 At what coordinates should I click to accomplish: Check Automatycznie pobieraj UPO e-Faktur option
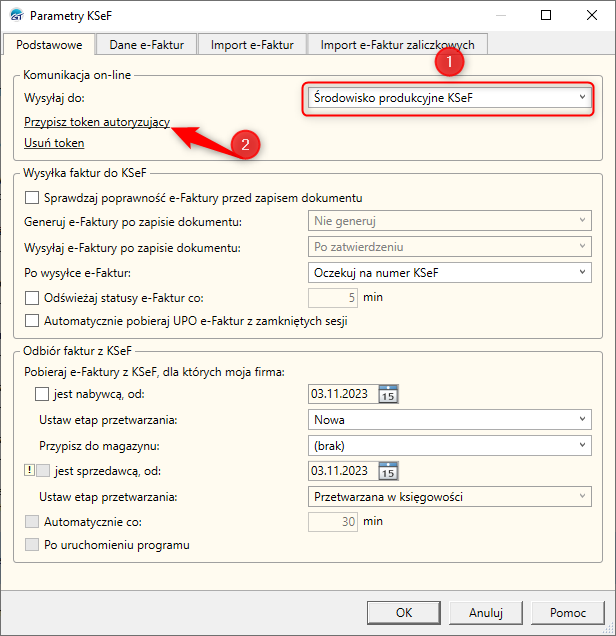pyautogui.click(x=33, y=321)
